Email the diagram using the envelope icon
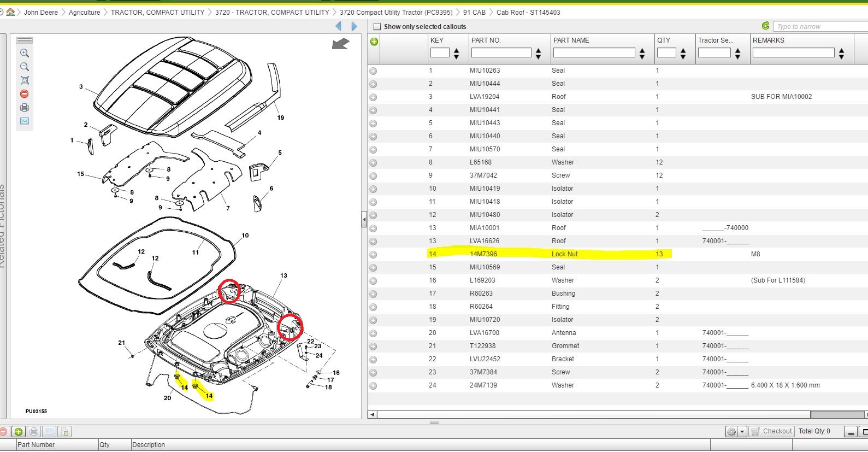 click(x=25, y=121)
